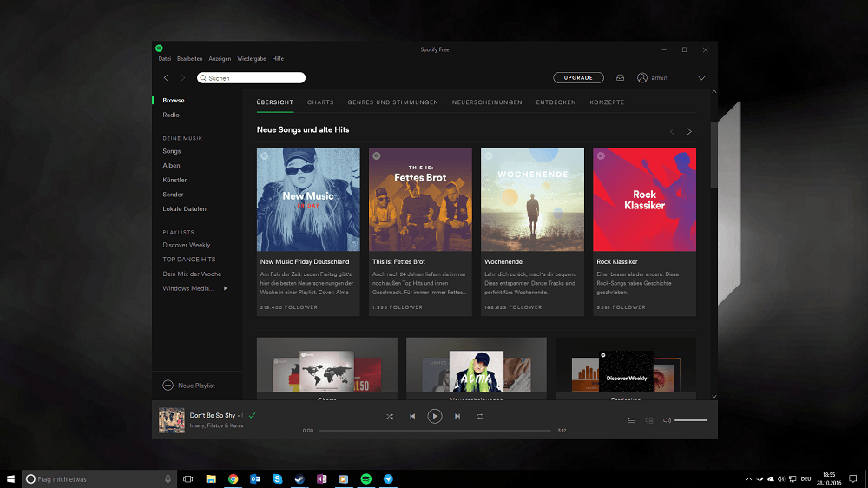Click the song progress bar
Image resolution: width=868 pixels, height=488 pixels.
pyautogui.click(x=435, y=431)
